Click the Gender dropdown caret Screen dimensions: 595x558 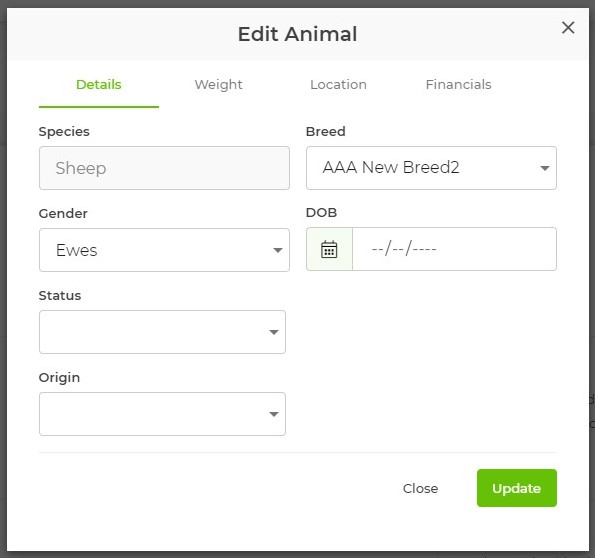pyautogui.click(x=278, y=250)
